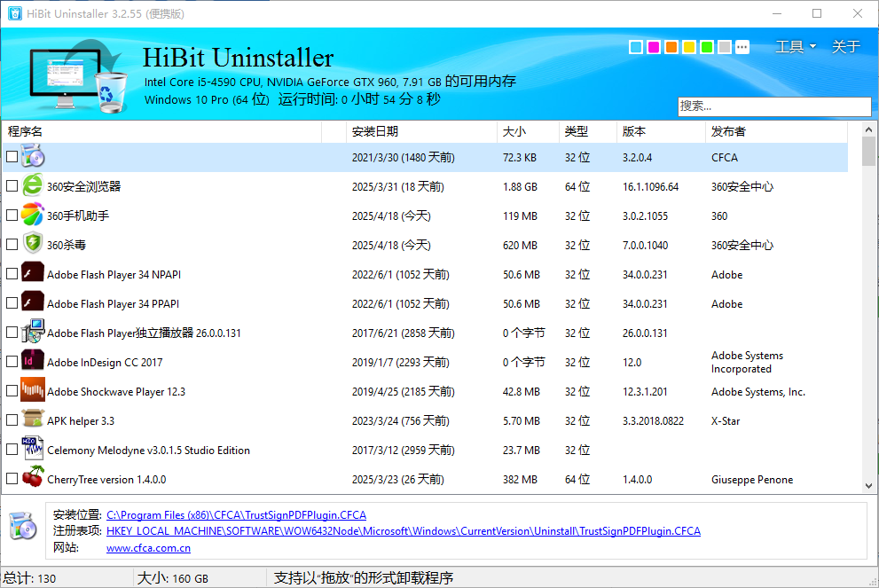Sort by 安装日期 column header
This screenshot has height=588, width=879.
(x=421, y=132)
